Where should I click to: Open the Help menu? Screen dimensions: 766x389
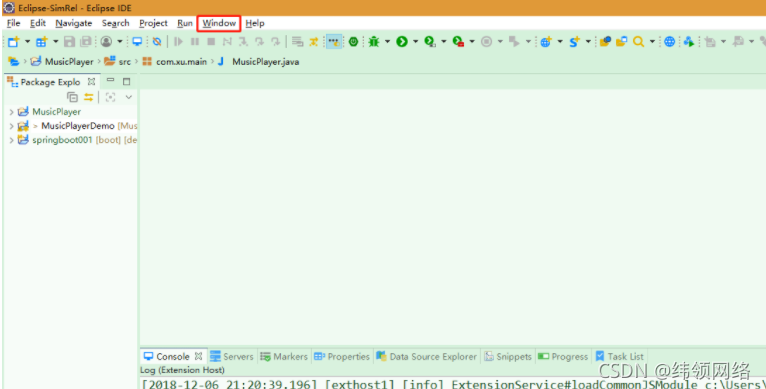[255, 23]
